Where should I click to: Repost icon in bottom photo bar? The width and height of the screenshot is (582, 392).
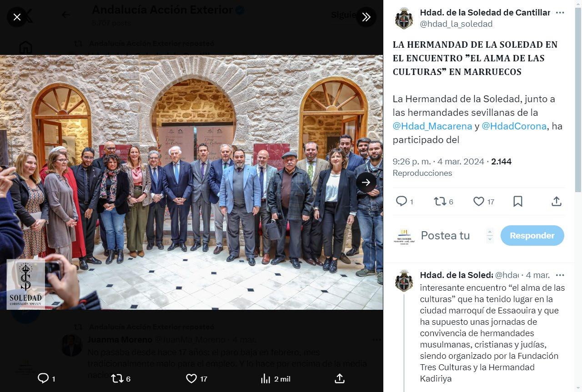tap(117, 378)
